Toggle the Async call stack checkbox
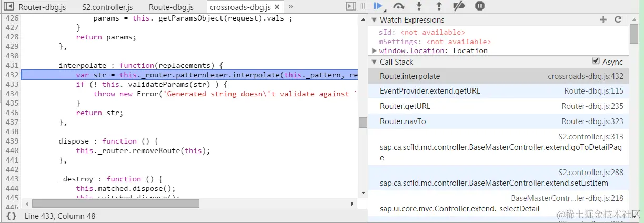644x223 pixels. point(596,61)
